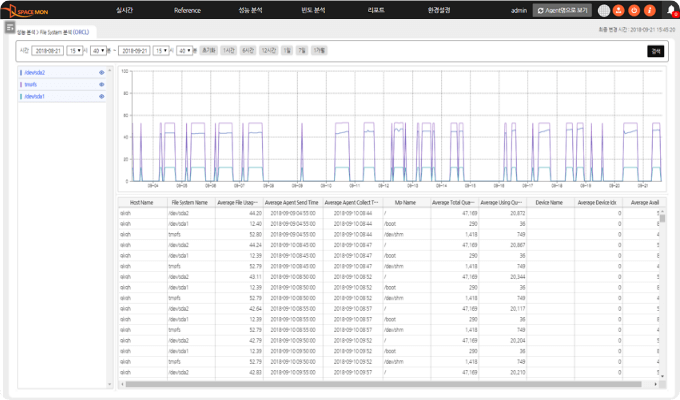Click the end date field 2018-09-21

pos(134,51)
